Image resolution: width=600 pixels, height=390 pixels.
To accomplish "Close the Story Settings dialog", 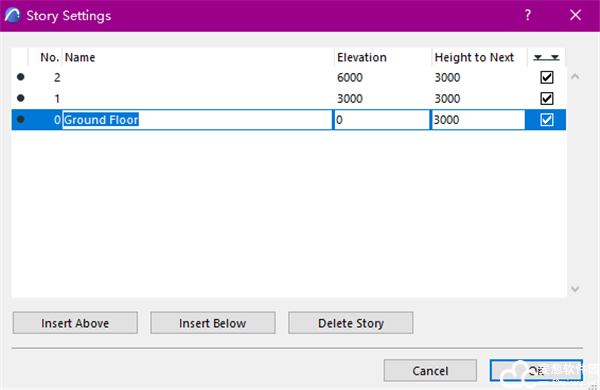I will tap(575, 15).
